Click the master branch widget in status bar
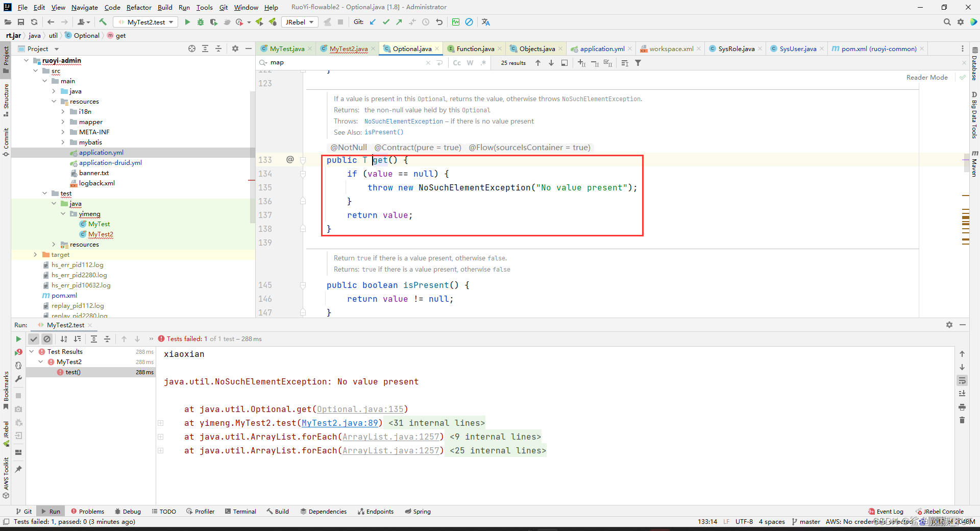The image size is (980, 531). tap(806, 522)
